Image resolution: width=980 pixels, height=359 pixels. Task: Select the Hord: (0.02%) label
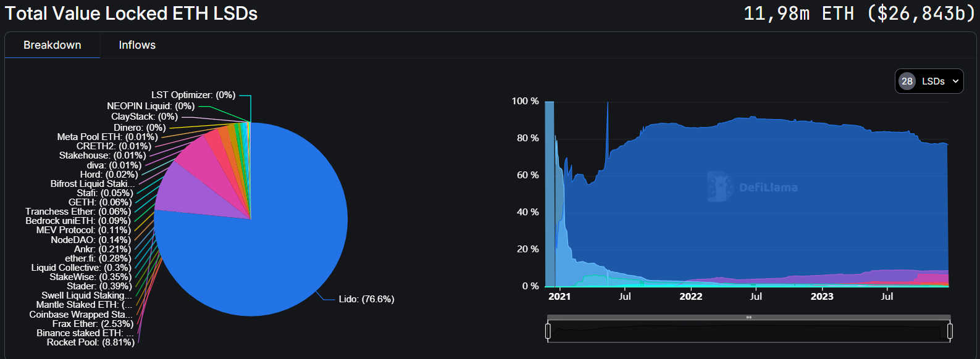coord(109,175)
